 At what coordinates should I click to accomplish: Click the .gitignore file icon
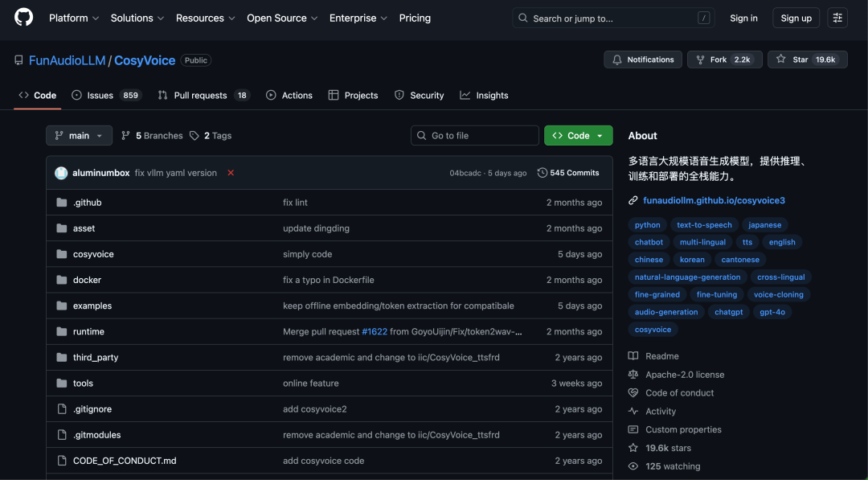click(62, 409)
